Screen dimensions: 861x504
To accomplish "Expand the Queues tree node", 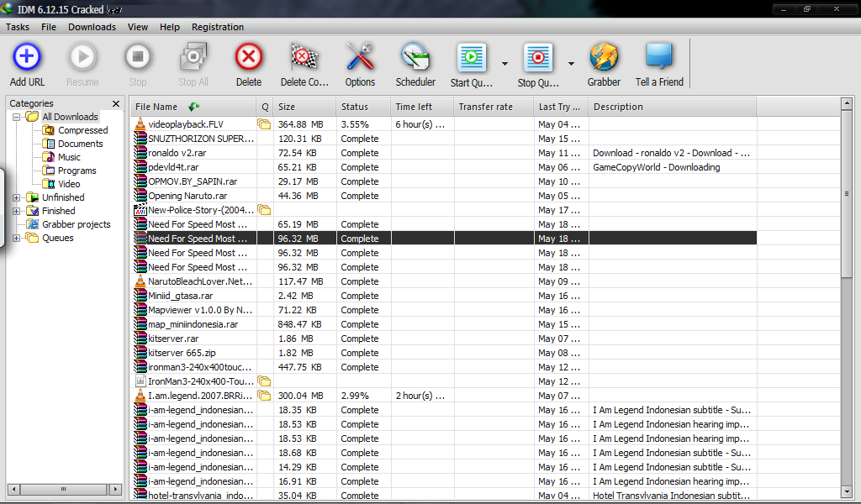I will (x=17, y=238).
